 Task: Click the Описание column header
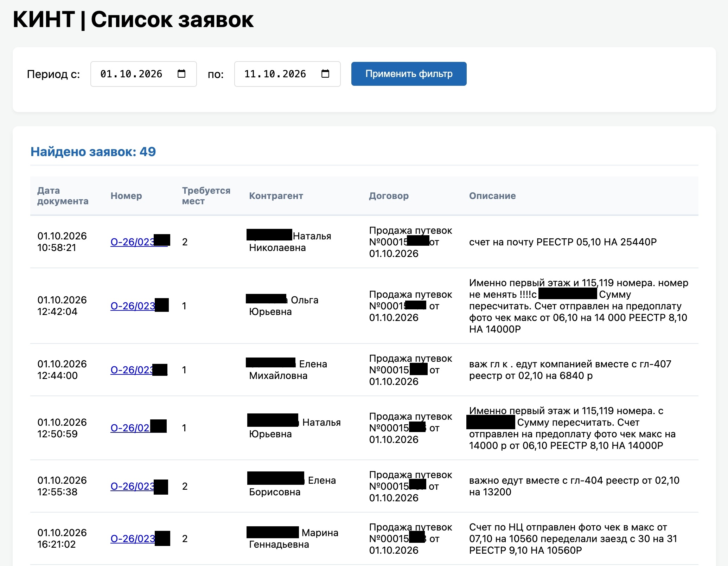(x=492, y=196)
